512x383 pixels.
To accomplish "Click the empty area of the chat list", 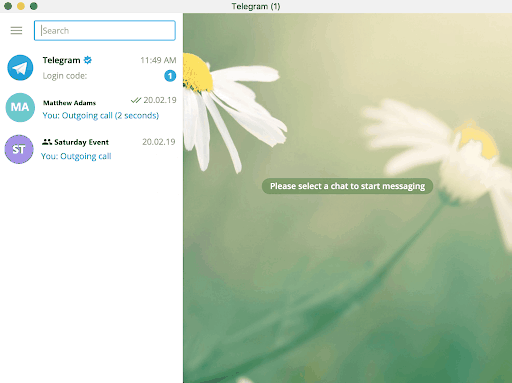I will pos(91,273).
